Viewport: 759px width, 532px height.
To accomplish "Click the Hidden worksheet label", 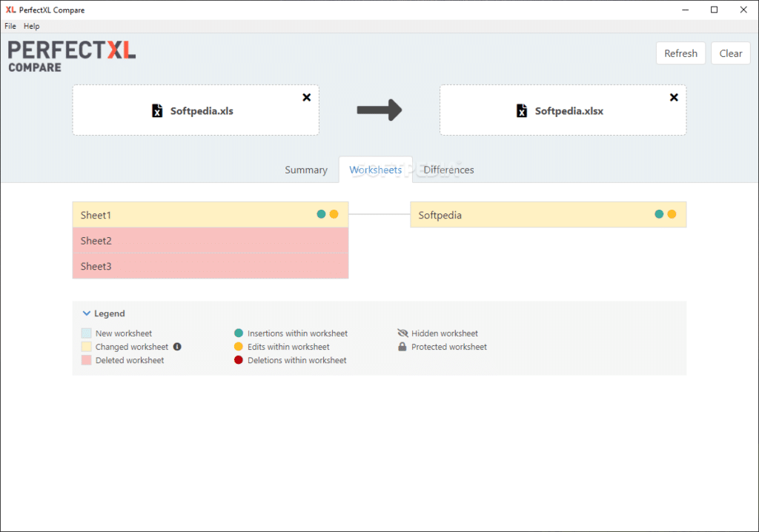I will click(445, 333).
